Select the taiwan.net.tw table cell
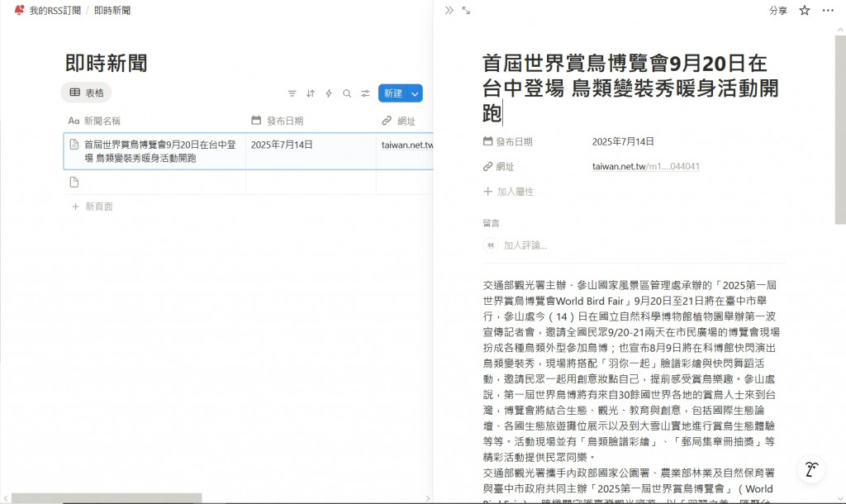846x504 pixels. [x=405, y=151]
